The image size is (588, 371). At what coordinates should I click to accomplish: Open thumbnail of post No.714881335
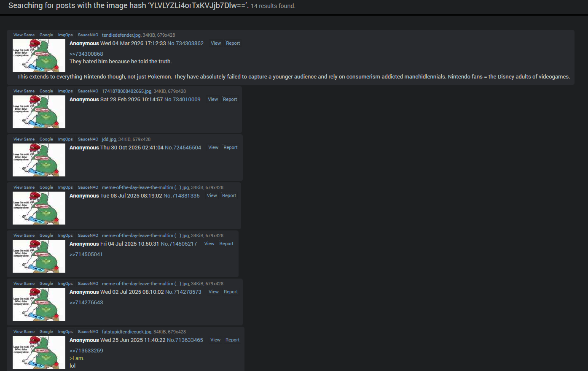coord(39,208)
